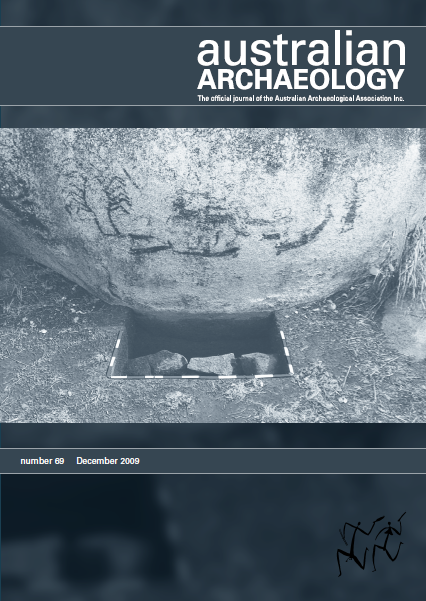
Task: Click the grass tuft beside the boulder
Action: click(410, 264)
